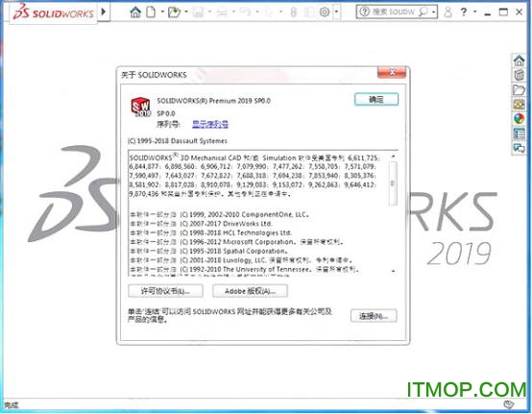Expand the Help dropdown arrow
Viewport: 532px width, 414px height.
pyautogui.click(x=475, y=12)
